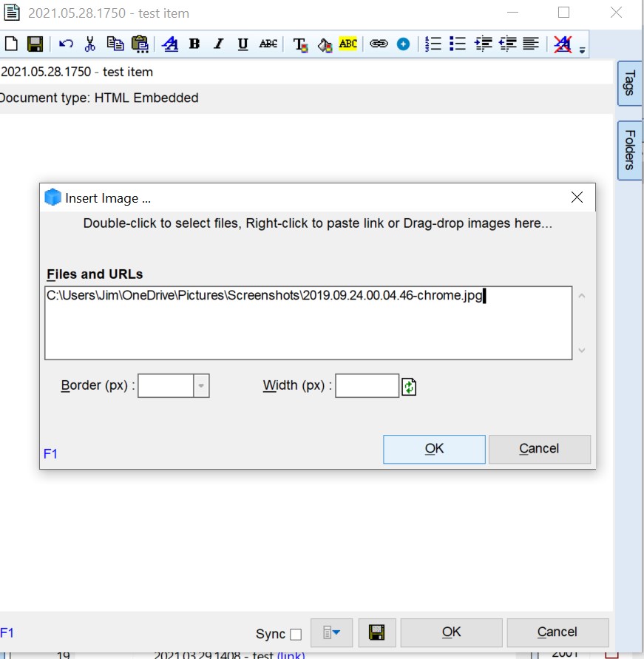
Task: Click OK in the Insert Image dialog
Action: [x=434, y=449]
